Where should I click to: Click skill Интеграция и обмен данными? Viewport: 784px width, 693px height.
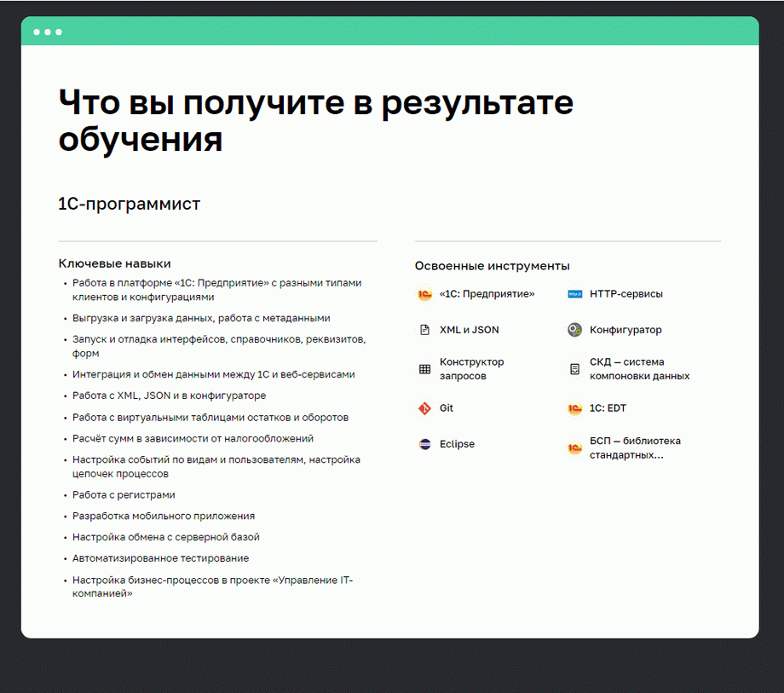click(214, 374)
